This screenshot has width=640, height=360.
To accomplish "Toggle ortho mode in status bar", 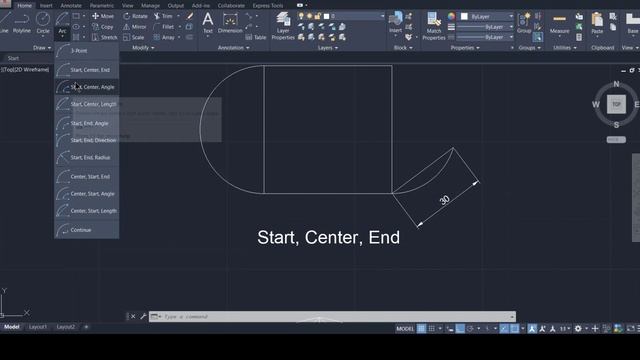I will [x=460, y=329].
